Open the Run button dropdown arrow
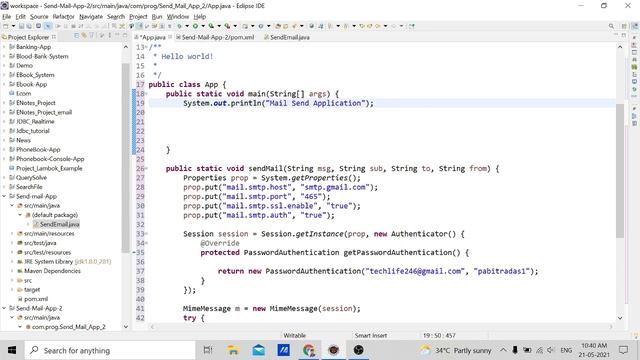The width and height of the screenshot is (640, 360). (x=203, y=26)
